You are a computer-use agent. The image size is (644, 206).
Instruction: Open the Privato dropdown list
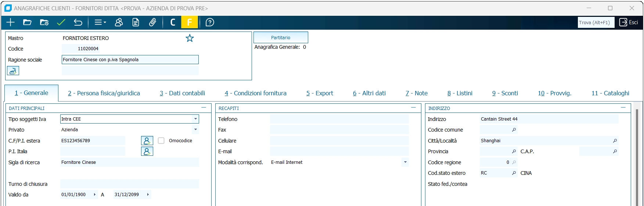(x=195, y=130)
